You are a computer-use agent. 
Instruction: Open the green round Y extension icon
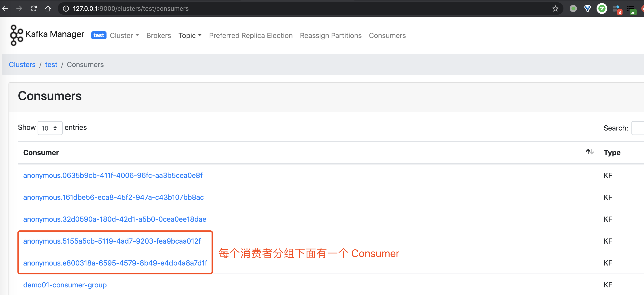(602, 8)
